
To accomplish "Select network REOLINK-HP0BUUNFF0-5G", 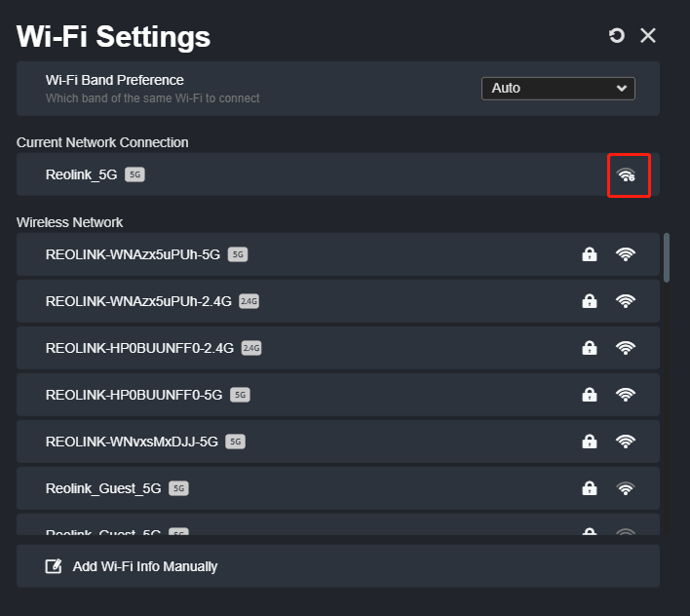I will (x=338, y=395).
